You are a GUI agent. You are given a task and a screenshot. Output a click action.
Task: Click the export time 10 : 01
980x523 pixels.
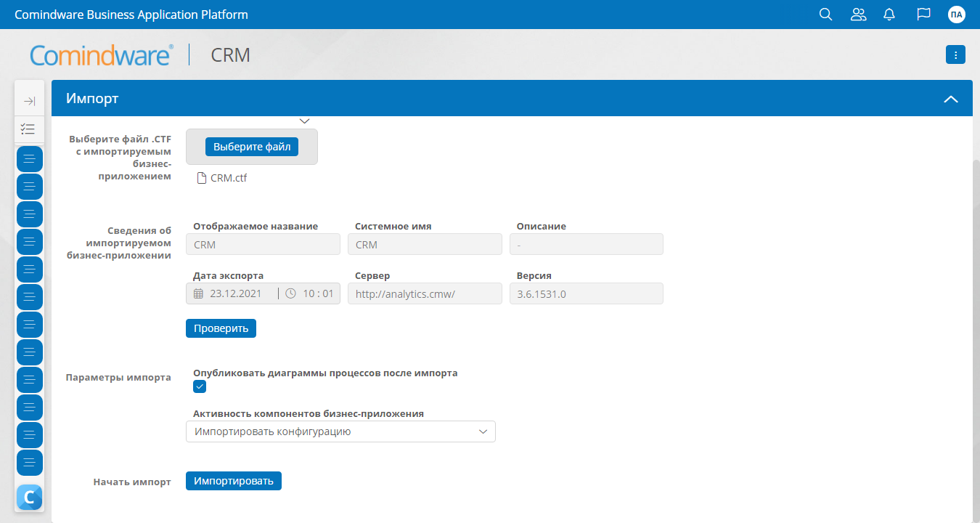point(318,293)
